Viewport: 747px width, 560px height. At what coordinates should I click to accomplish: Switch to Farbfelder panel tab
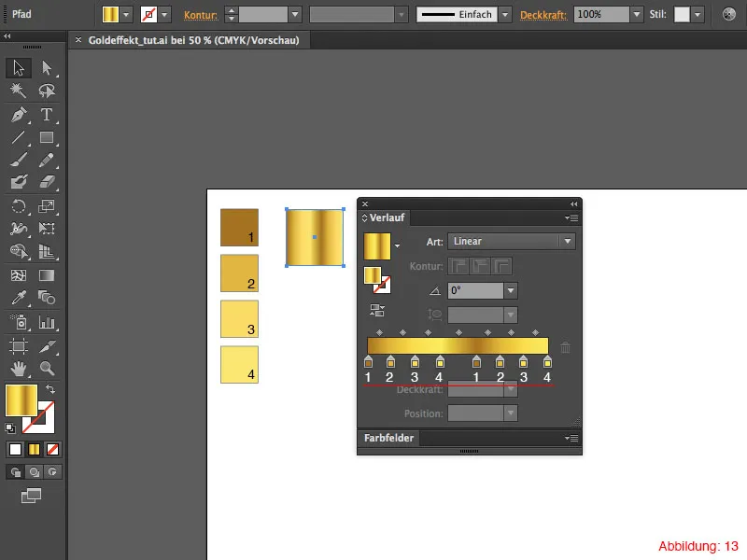tap(388, 438)
